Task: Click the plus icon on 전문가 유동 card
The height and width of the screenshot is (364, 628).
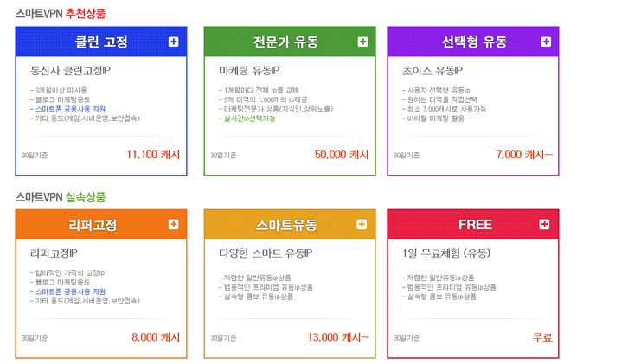Action: (362, 42)
